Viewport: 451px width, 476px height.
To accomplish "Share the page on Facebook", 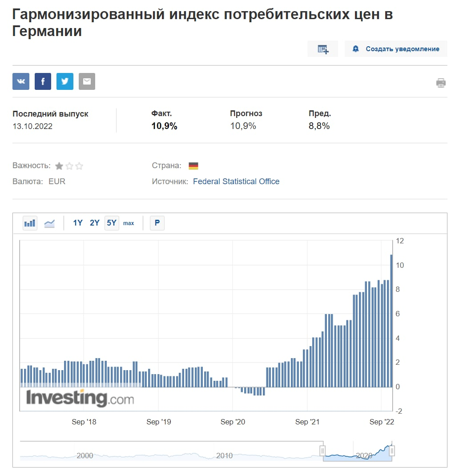I will click(x=43, y=81).
